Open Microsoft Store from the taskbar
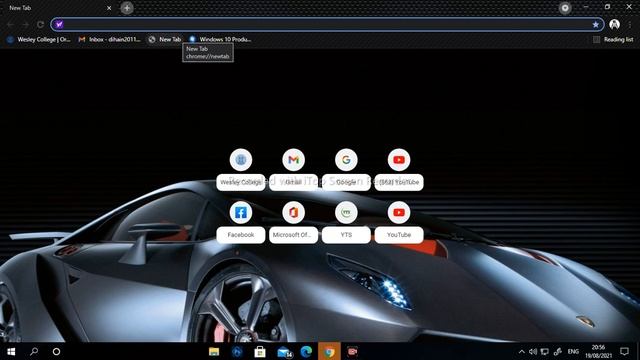The height and width of the screenshot is (360, 640). pos(260,351)
